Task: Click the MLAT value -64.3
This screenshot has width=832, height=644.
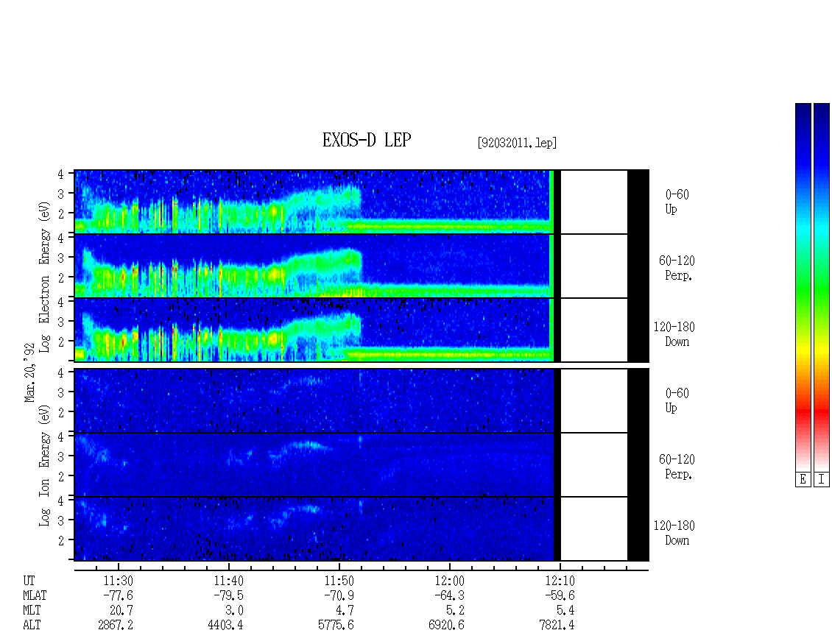Action: point(449,595)
